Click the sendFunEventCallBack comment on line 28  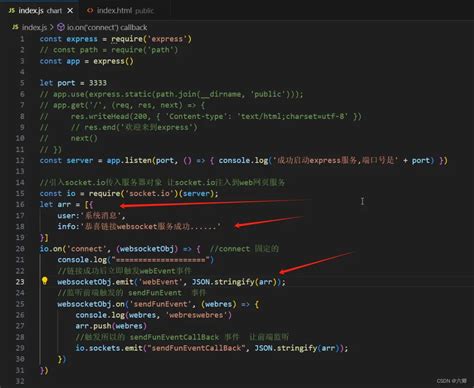tap(182, 337)
